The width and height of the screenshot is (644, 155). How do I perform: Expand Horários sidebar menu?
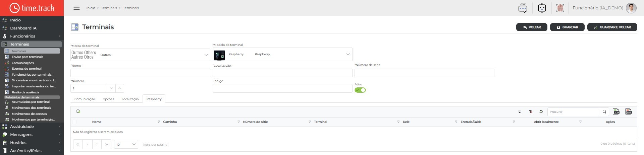tap(32, 143)
